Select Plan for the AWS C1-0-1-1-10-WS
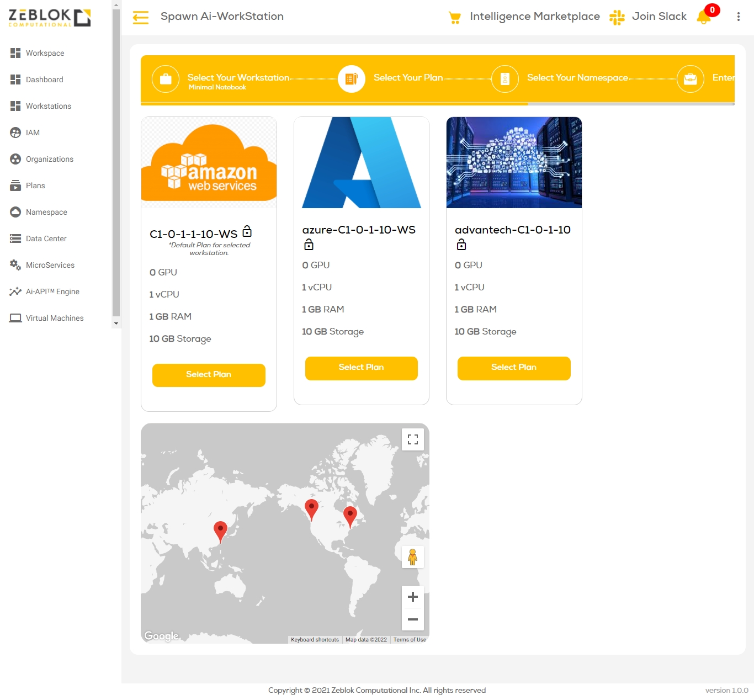754x700 pixels. point(209,375)
